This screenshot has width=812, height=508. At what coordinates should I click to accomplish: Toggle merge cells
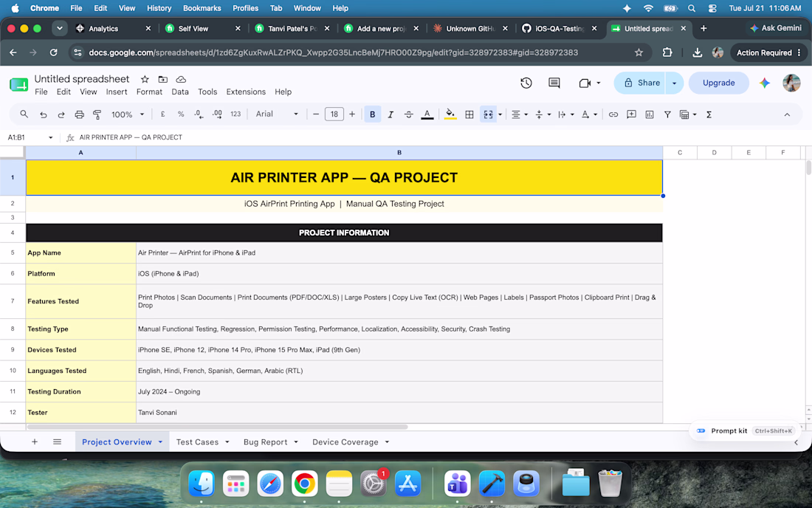(488, 114)
